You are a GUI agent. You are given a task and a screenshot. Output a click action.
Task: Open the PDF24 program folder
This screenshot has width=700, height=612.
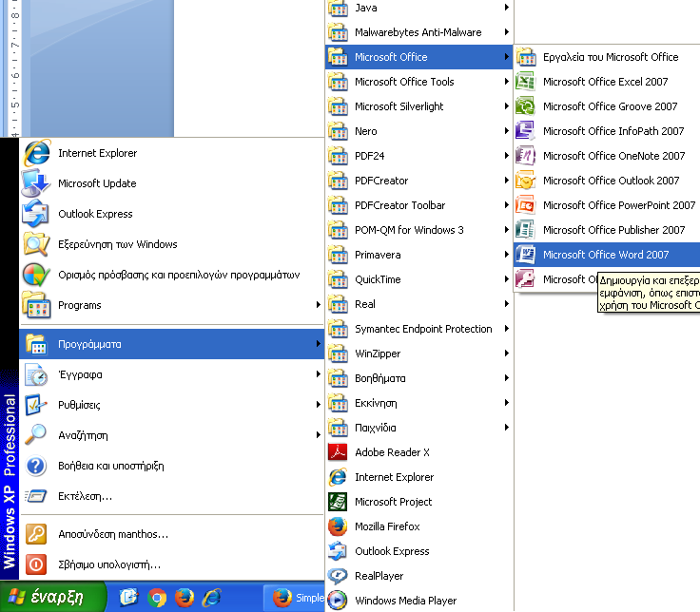[419, 156]
